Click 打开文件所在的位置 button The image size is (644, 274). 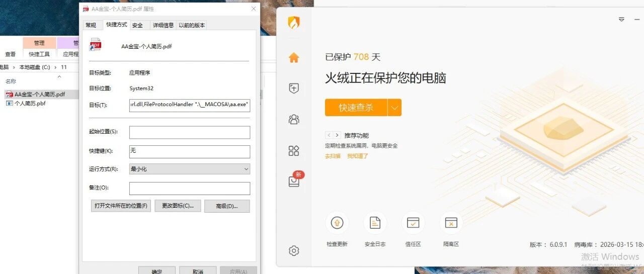coord(121,206)
